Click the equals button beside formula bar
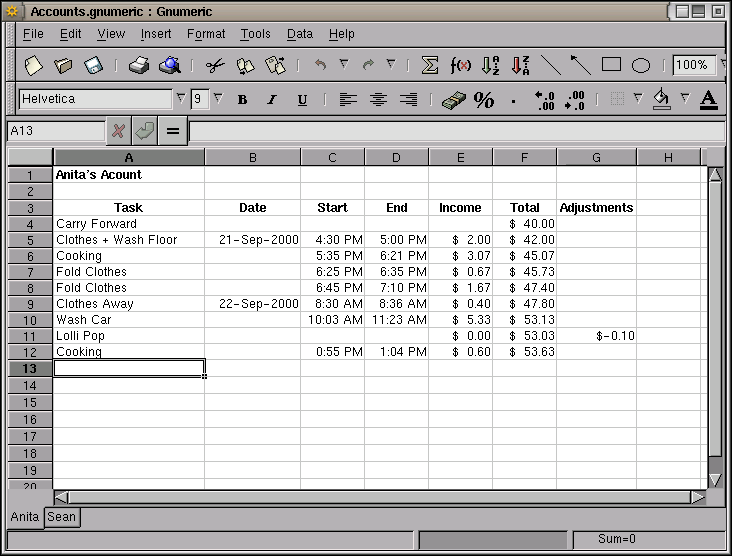Image resolution: width=732 pixels, height=556 pixels. pos(172,132)
